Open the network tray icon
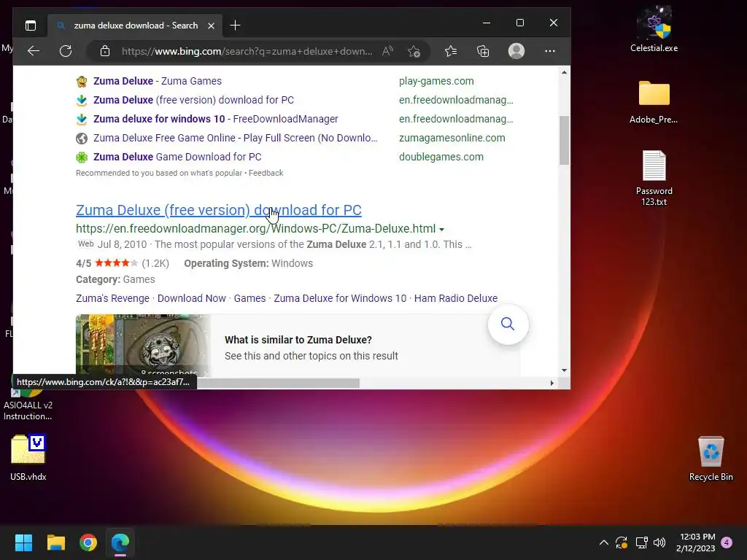Viewport: 747px width, 560px height. click(641, 542)
